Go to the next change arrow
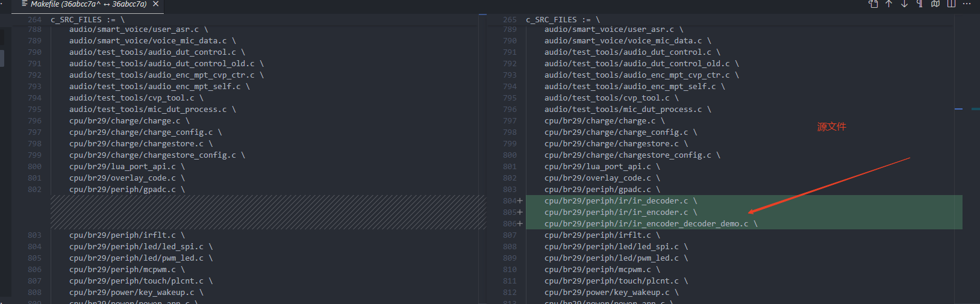The width and height of the screenshot is (980, 304). click(x=904, y=4)
